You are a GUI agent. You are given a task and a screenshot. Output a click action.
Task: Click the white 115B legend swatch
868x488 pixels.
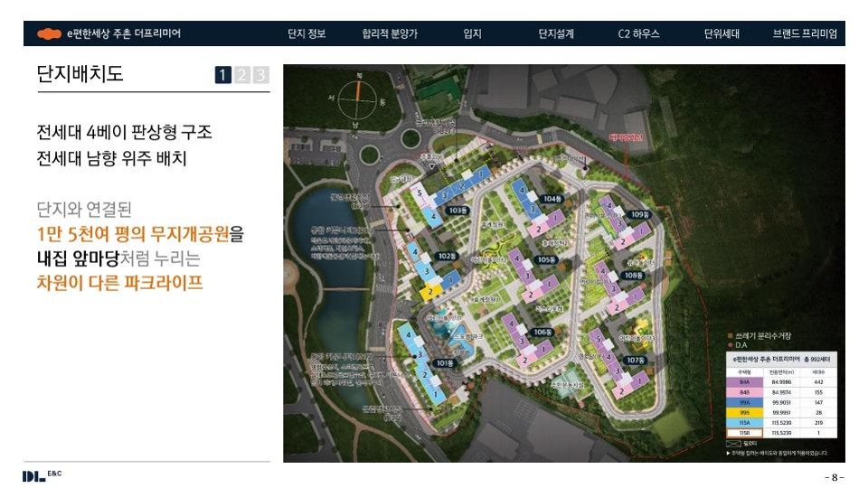[744, 433]
